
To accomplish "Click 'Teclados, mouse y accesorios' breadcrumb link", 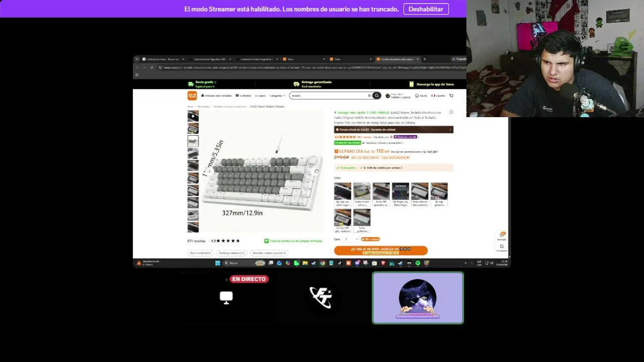I will pyautogui.click(x=229, y=107).
